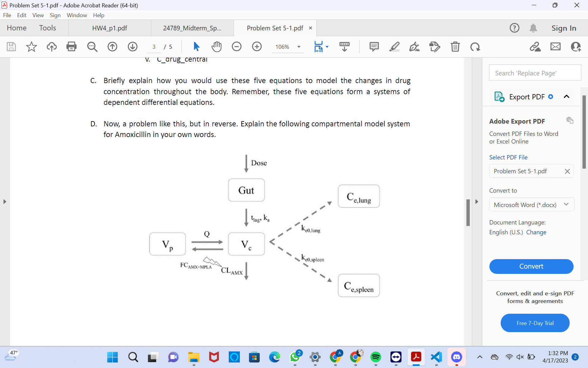This screenshot has width=588, height=368.
Task: Open the Comment sticky note tool
Action: click(x=374, y=47)
